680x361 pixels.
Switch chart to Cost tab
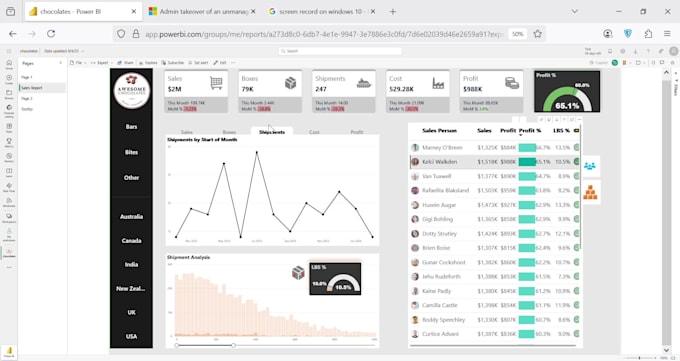pos(314,132)
